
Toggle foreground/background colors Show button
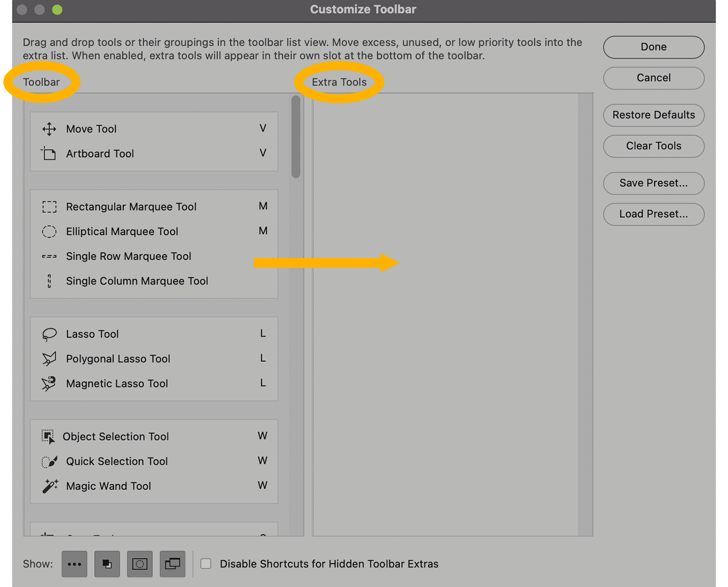107,564
